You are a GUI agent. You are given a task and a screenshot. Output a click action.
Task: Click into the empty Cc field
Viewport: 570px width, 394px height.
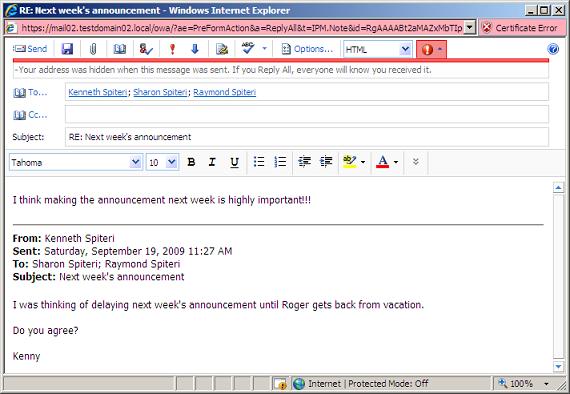tap(307, 114)
